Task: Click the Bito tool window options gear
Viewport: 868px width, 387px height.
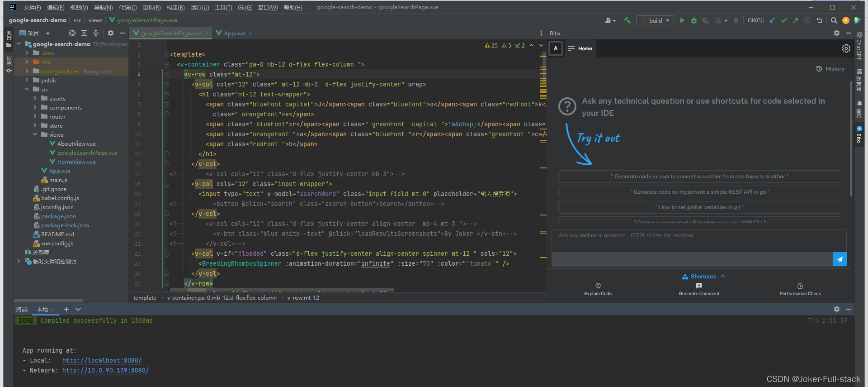Action: tap(837, 33)
